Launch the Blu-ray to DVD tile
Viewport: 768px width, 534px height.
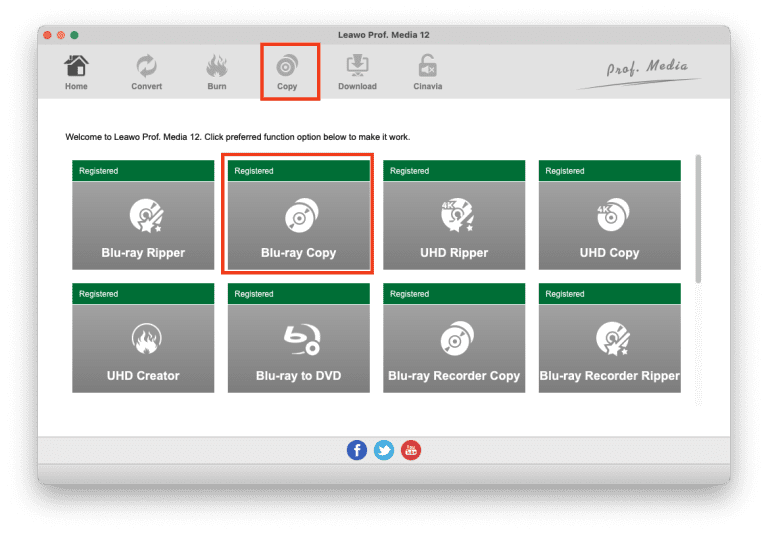pyautogui.click(x=298, y=338)
